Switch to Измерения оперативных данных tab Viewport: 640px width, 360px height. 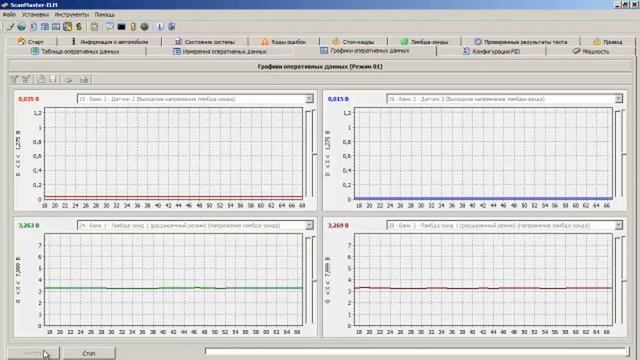220,52
